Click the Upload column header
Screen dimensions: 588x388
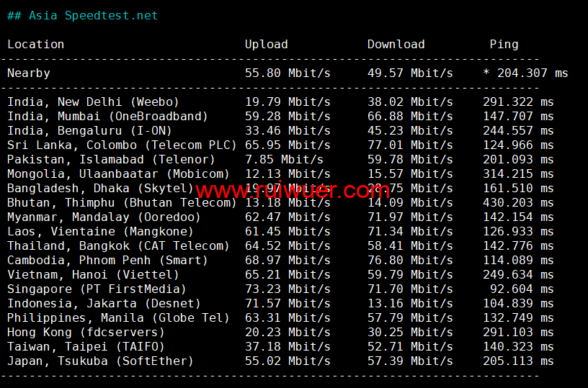click(266, 44)
